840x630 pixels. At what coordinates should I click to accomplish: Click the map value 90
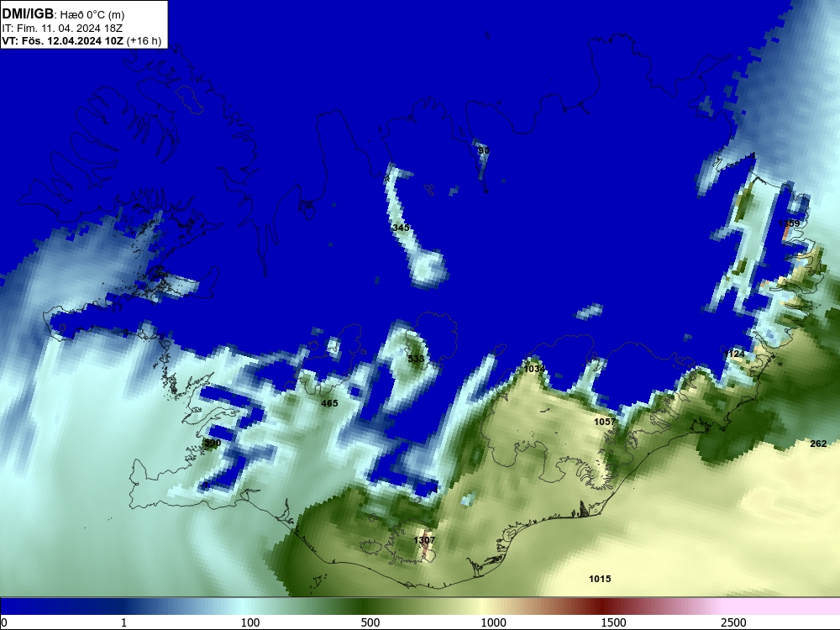click(x=483, y=150)
